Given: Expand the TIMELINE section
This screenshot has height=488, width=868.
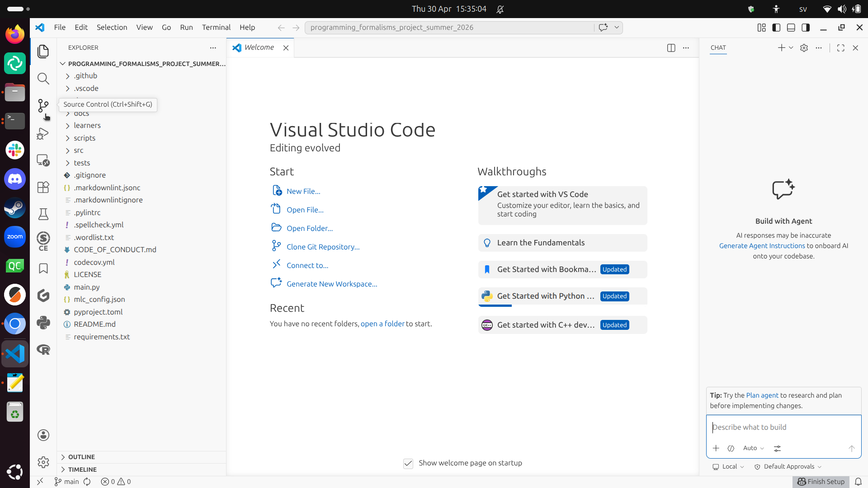Looking at the screenshot, I should coord(142,470).
